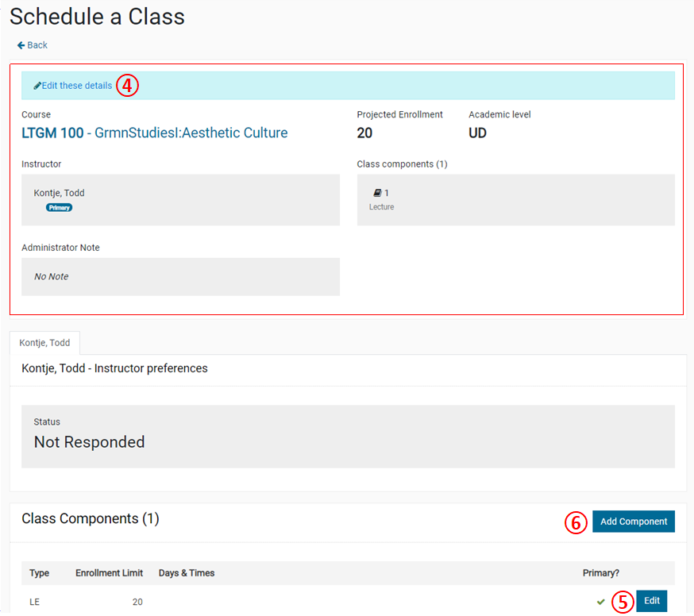Click the book icon in the Lecture component card

[376, 192]
